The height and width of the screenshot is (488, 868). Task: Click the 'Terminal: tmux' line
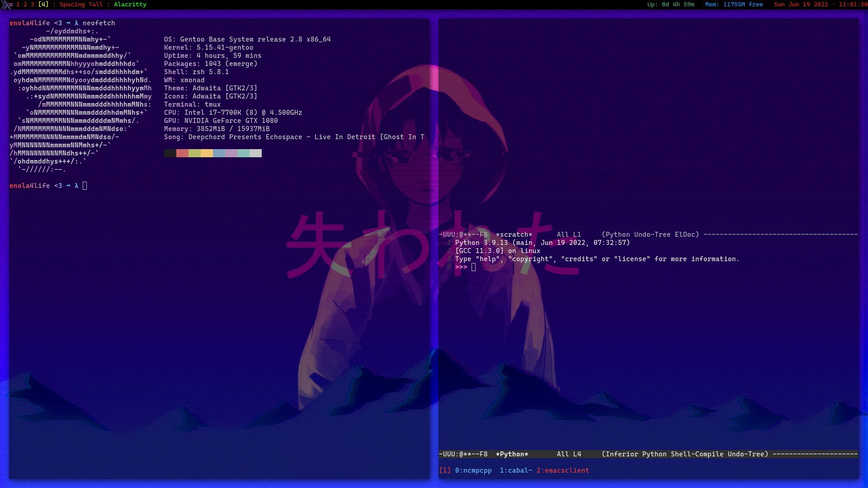(x=192, y=104)
